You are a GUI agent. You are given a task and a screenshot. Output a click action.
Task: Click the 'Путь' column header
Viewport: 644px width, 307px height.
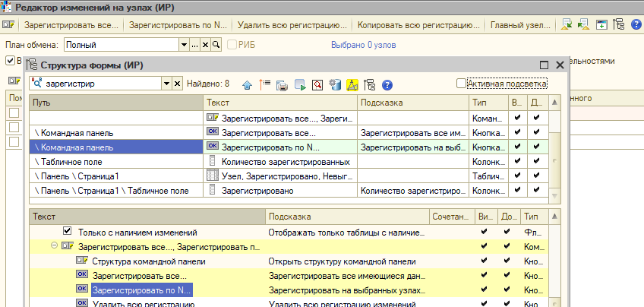pyautogui.click(x=116, y=102)
